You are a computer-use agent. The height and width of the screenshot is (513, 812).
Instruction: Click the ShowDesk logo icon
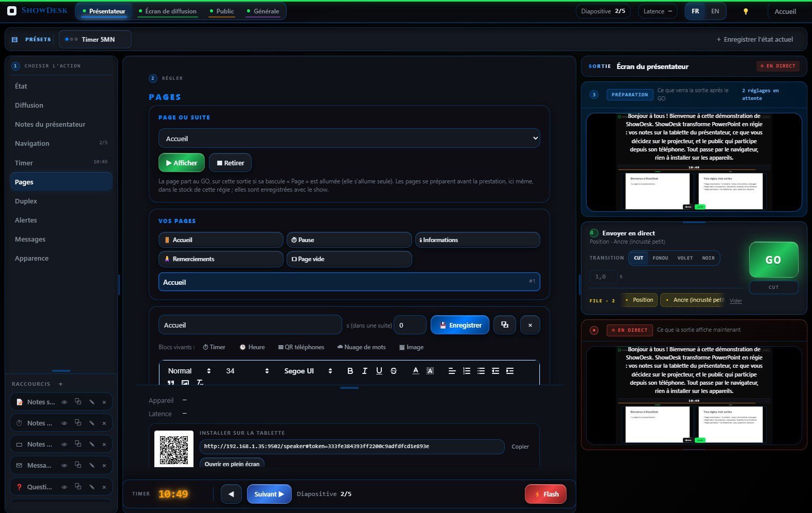12,11
